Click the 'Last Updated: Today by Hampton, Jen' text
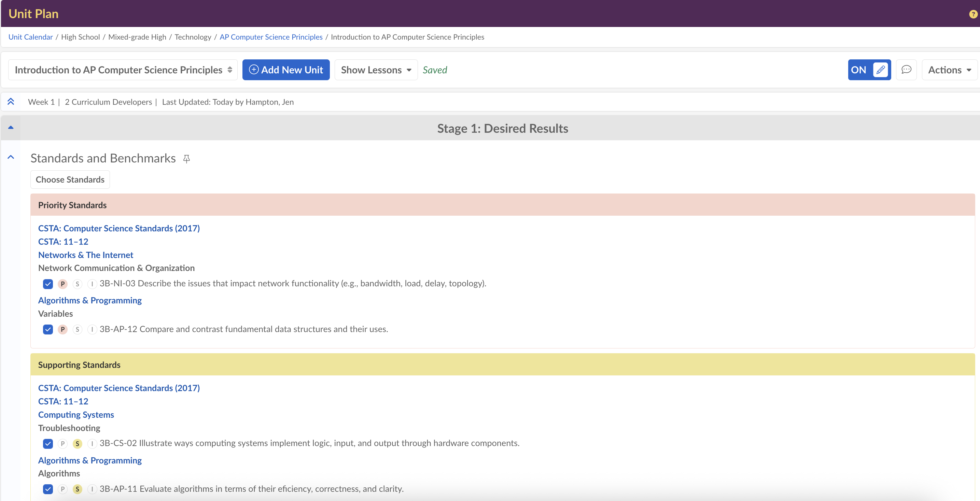This screenshot has height=501, width=980. click(x=228, y=102)
